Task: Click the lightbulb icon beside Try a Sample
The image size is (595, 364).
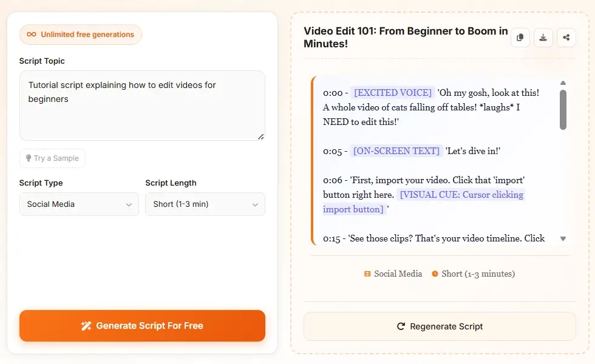Action: 29,158
